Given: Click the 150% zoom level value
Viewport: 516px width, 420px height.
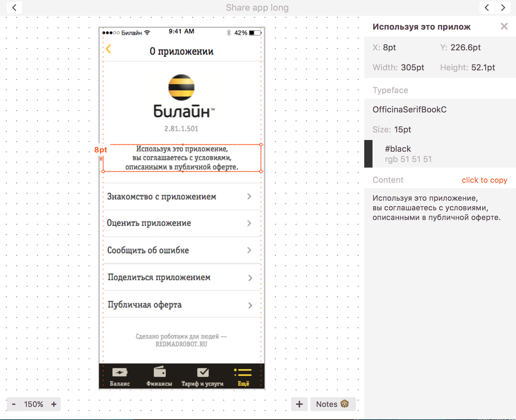Looking at the screenshot, I should point(33,404).
